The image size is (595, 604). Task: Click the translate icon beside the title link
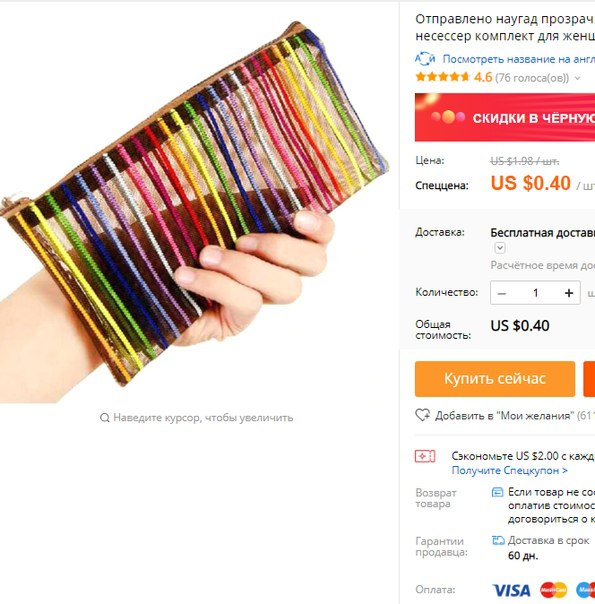point(425,59)
